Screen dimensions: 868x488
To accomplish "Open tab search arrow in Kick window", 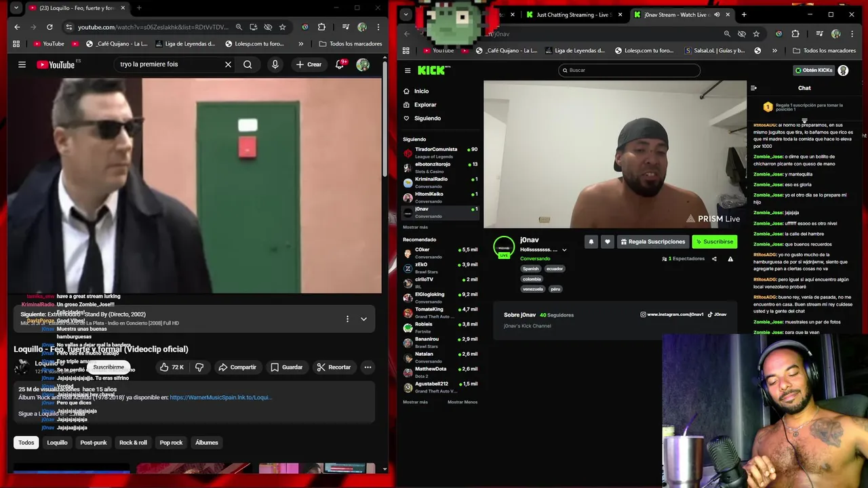I will tap(406, 14).
